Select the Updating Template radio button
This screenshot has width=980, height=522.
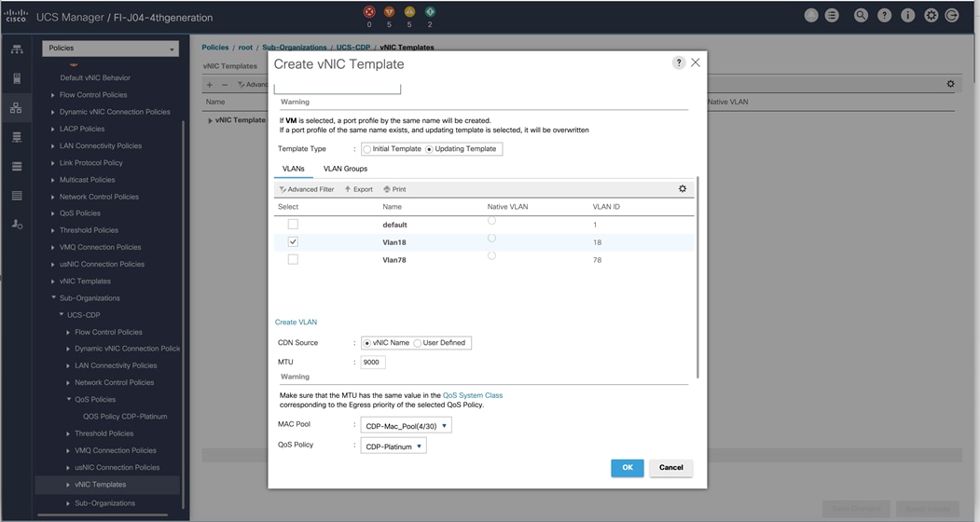coord(429,149)
